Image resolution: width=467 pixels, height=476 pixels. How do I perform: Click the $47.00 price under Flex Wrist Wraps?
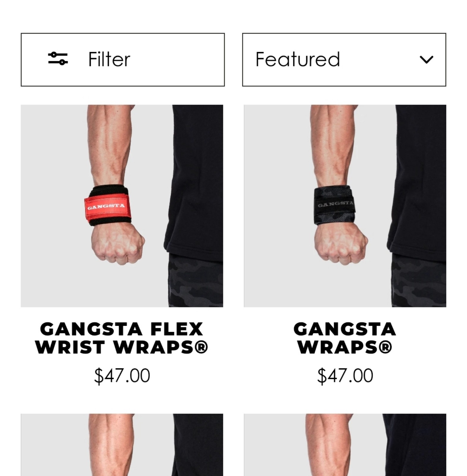click(122, 376)
